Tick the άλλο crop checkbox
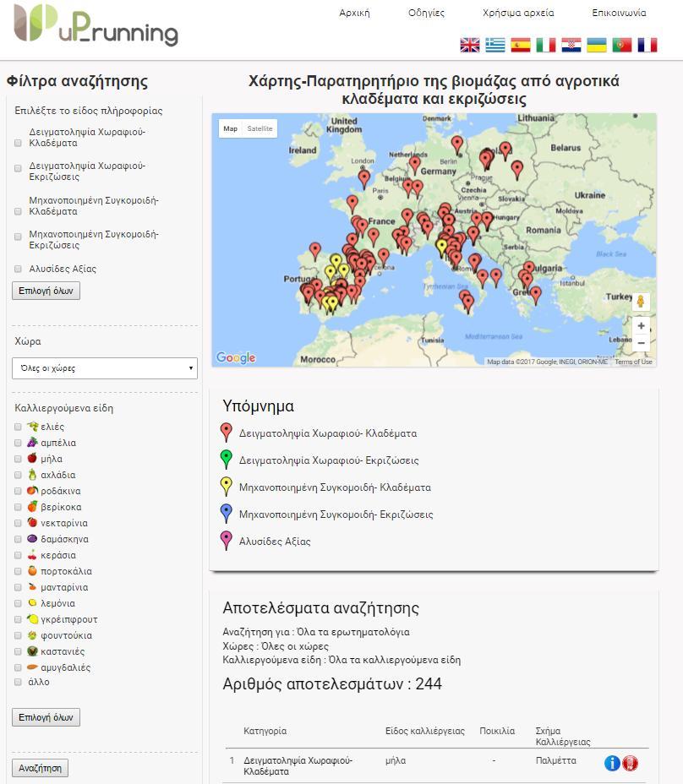This screenshot has height=784, width=683. [18, 682]
